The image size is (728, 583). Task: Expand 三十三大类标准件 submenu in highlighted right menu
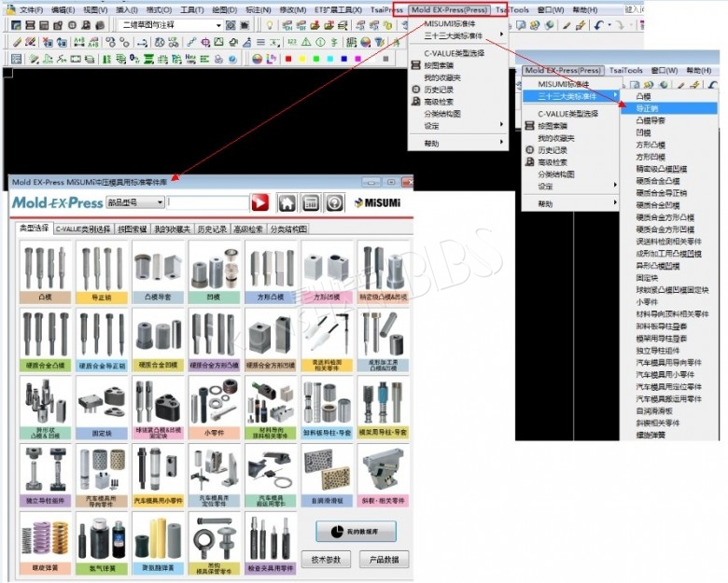(x=571, y=96)
